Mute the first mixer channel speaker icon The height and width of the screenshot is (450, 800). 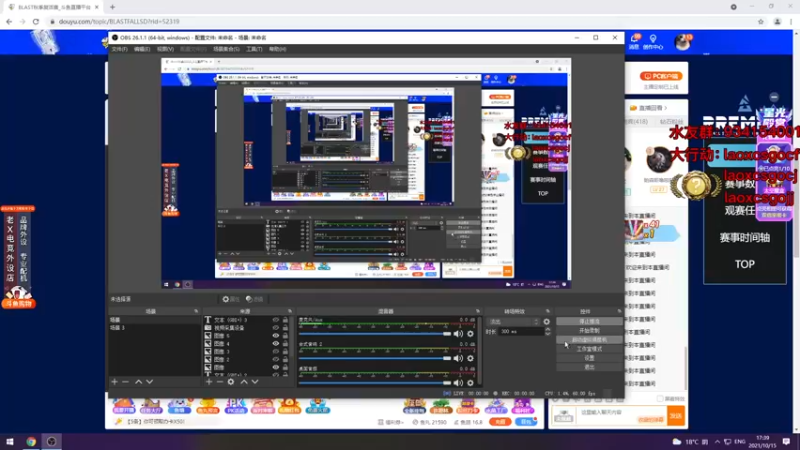pos(458,334)
